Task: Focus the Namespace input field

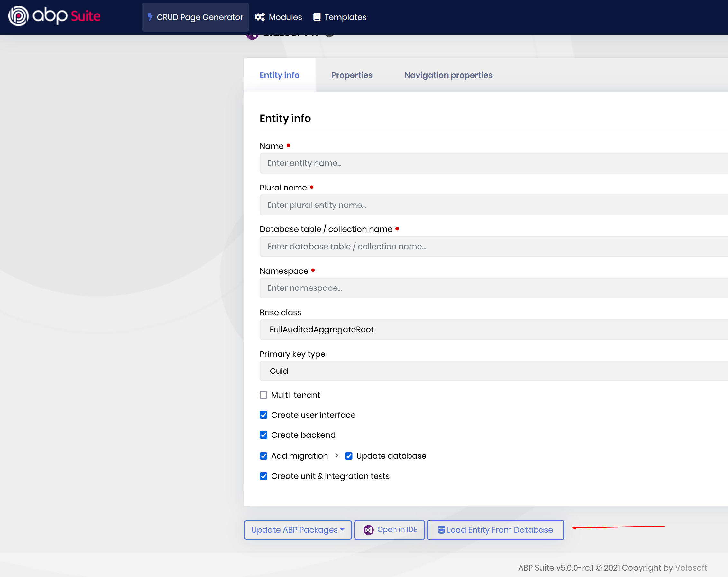Action: 493,288
